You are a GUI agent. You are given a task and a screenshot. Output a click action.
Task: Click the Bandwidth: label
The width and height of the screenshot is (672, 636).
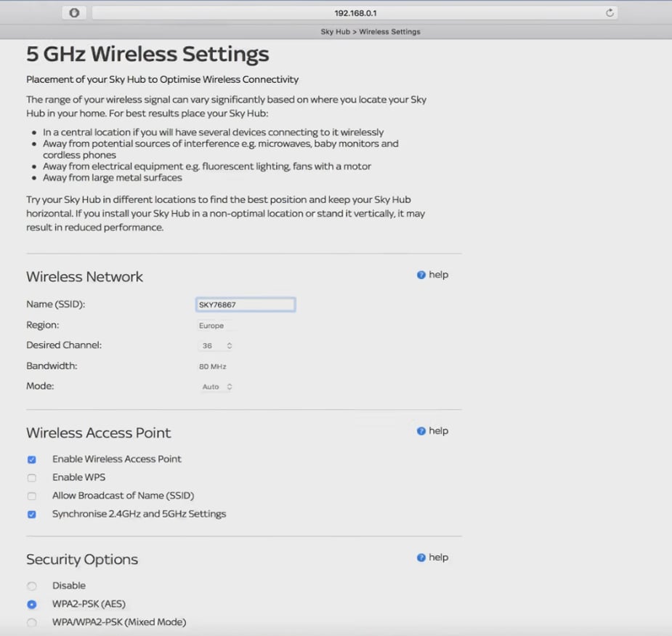[x=52, y=366]
